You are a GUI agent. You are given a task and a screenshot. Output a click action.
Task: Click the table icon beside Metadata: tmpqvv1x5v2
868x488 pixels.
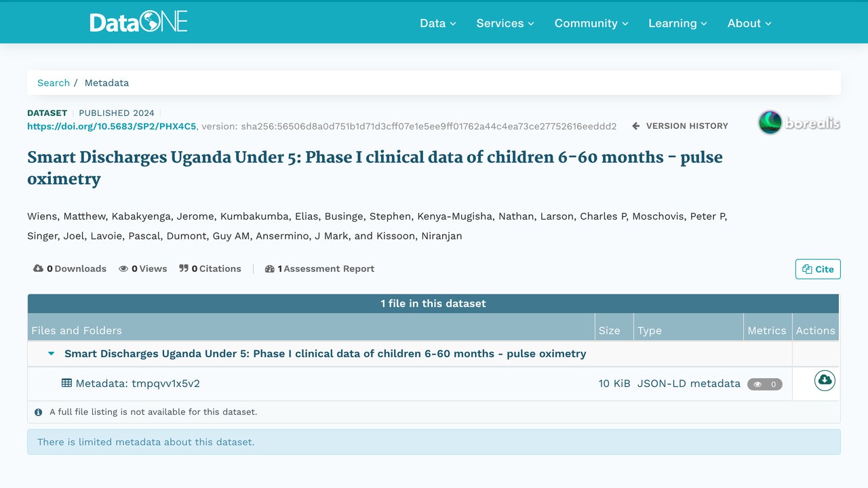(66, 383)
